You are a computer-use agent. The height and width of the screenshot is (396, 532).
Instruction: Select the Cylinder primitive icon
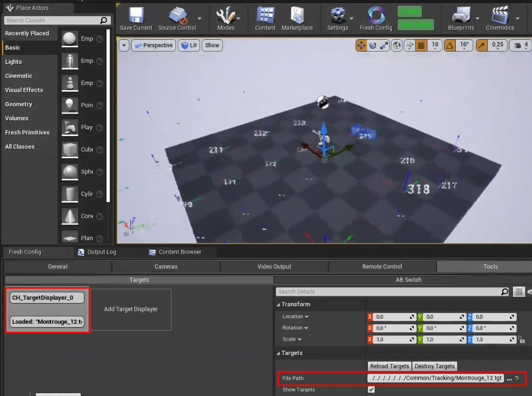pos(69,194)
